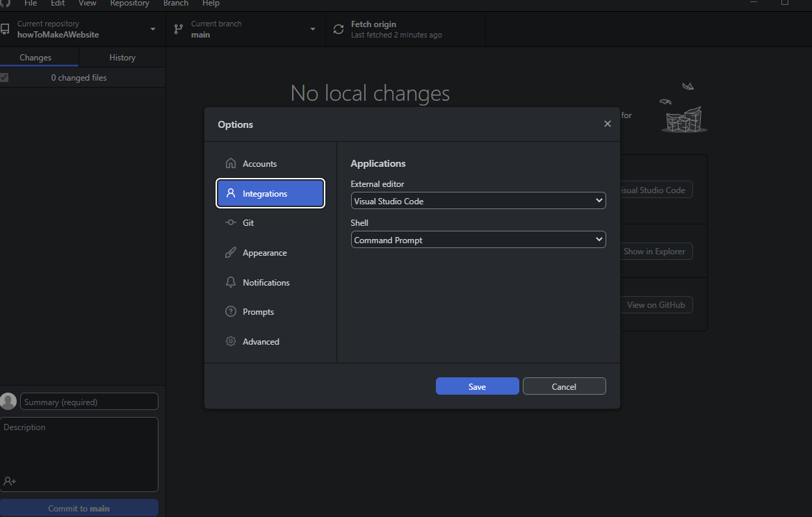Open the Current repository dropdown
The height and width of the screenshot is (517, 812).
point(82,29)
